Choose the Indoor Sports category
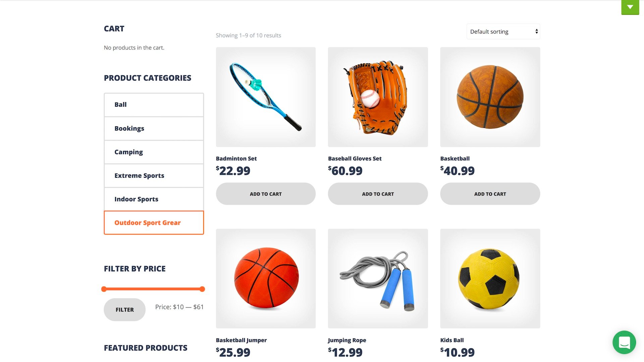Screen dimensions: 644x362 click(x=154, y=199)
